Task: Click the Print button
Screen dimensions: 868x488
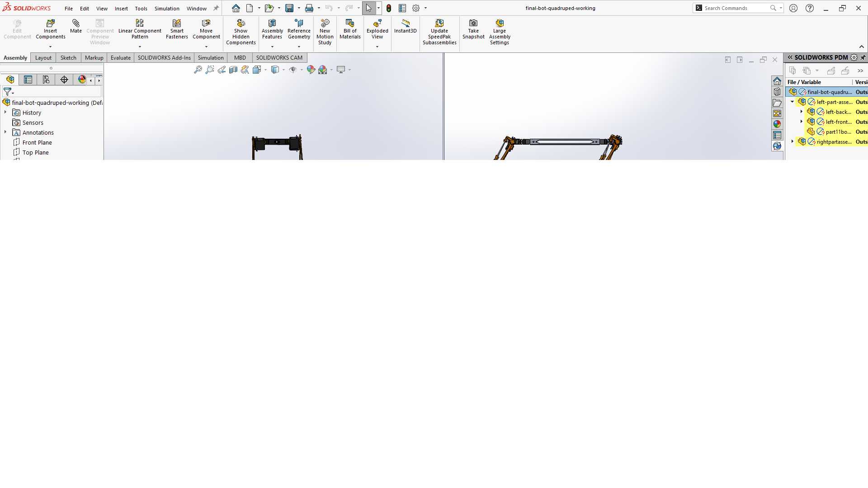Action: point(309,8)
